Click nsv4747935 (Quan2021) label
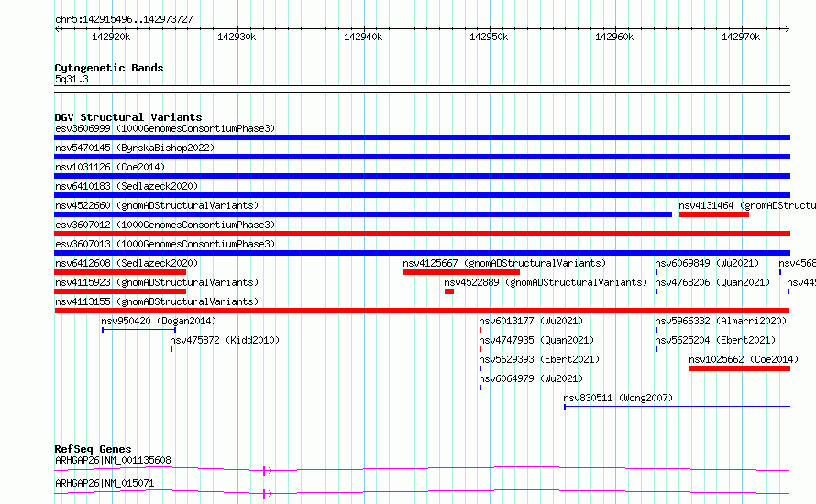Image resolution: width=816 pixels, height=504 pixels. pos(536,340)
